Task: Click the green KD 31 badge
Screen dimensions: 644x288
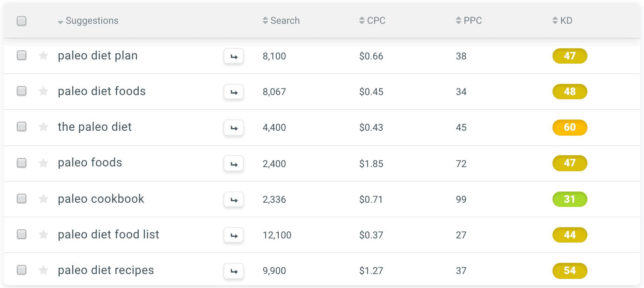Action: (570, 199)
